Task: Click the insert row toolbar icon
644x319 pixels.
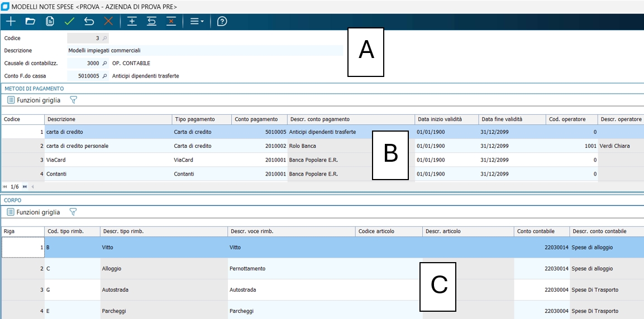Action: (x=132, y=22)
